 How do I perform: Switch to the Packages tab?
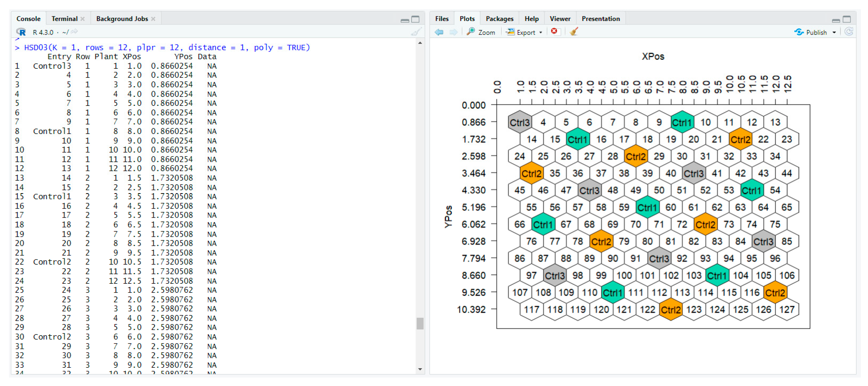(499, 19)
